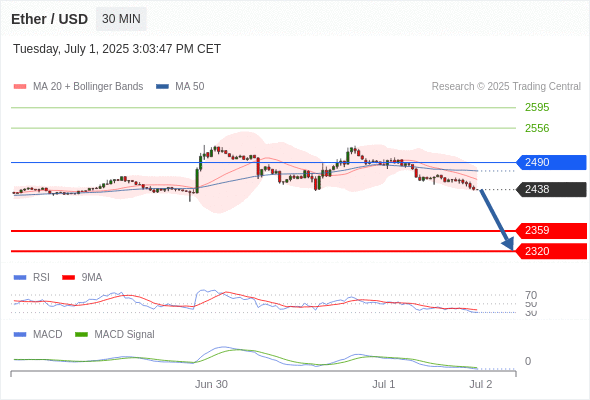590x400 pixels.
Task: Click the MA 50 legend label
Action: coord(190,87)
